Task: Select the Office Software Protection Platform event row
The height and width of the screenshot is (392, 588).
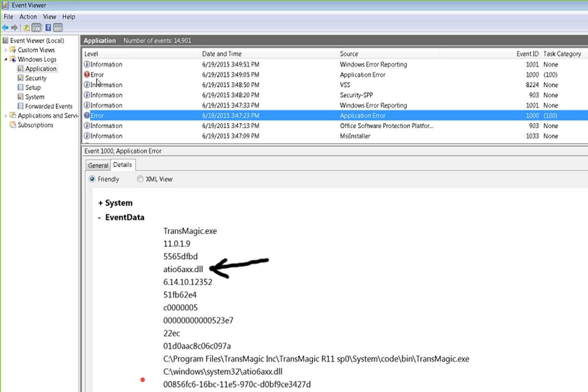Action: click(x=335, y=126)
